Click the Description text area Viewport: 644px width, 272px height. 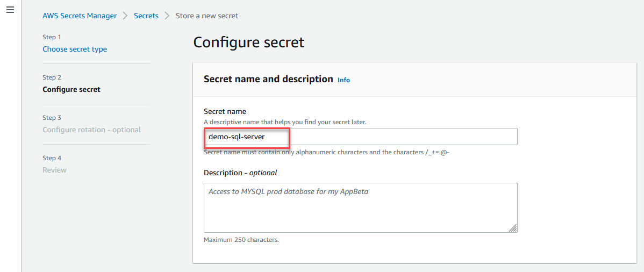[x=361, y=208]
